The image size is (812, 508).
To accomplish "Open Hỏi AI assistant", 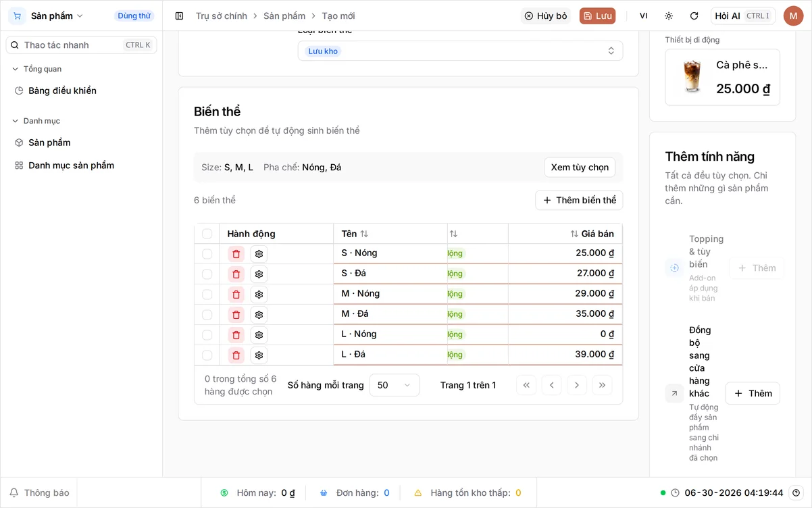I will (743, 16).
